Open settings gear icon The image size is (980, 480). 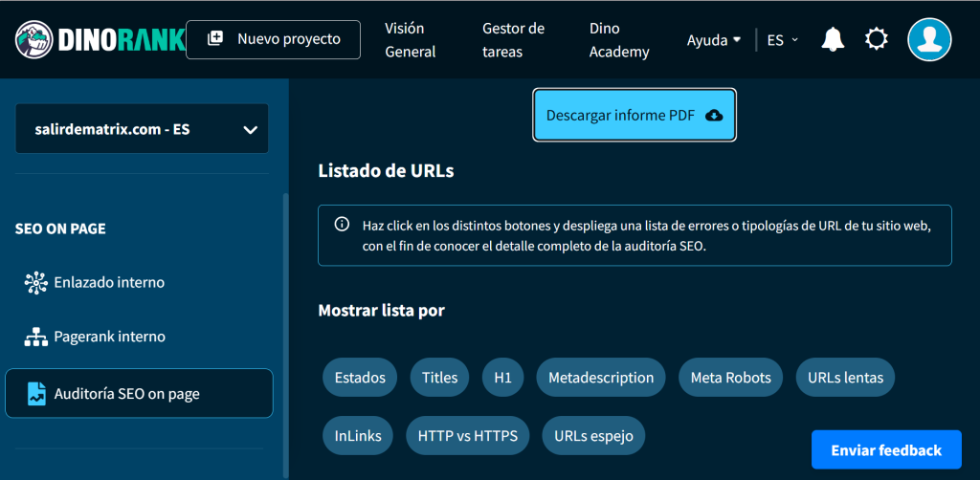click(x=876, y=39)
